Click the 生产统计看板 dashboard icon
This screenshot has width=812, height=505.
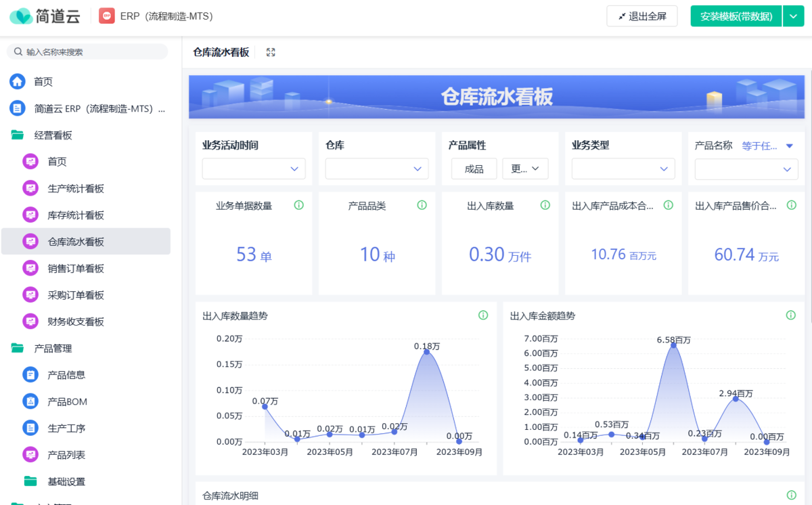coord(30,188)
